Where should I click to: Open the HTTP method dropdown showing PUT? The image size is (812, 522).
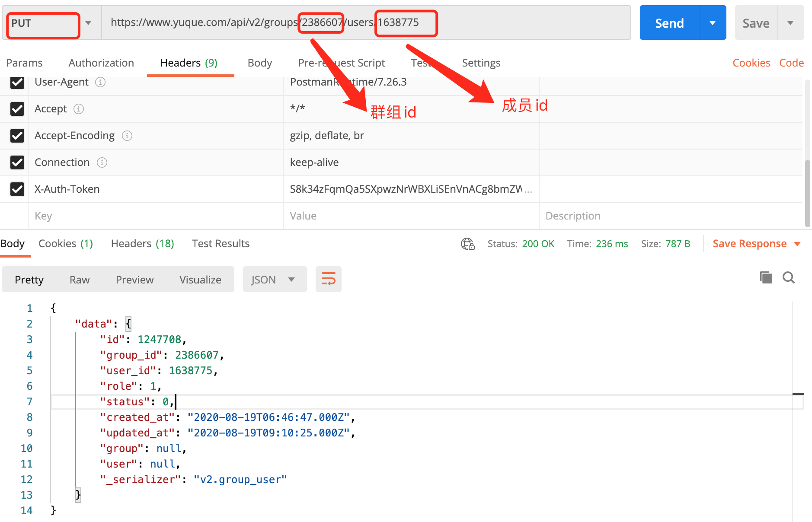point(52,23)
